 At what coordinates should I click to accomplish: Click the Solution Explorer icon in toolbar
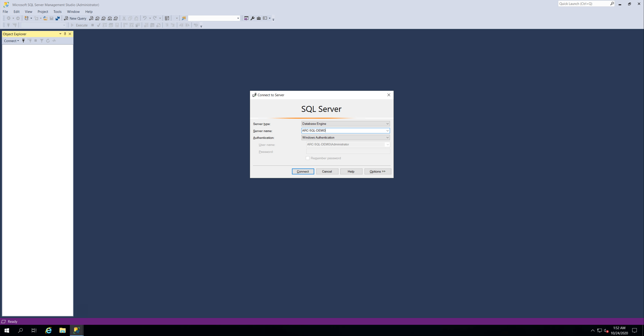click(246, 18)
